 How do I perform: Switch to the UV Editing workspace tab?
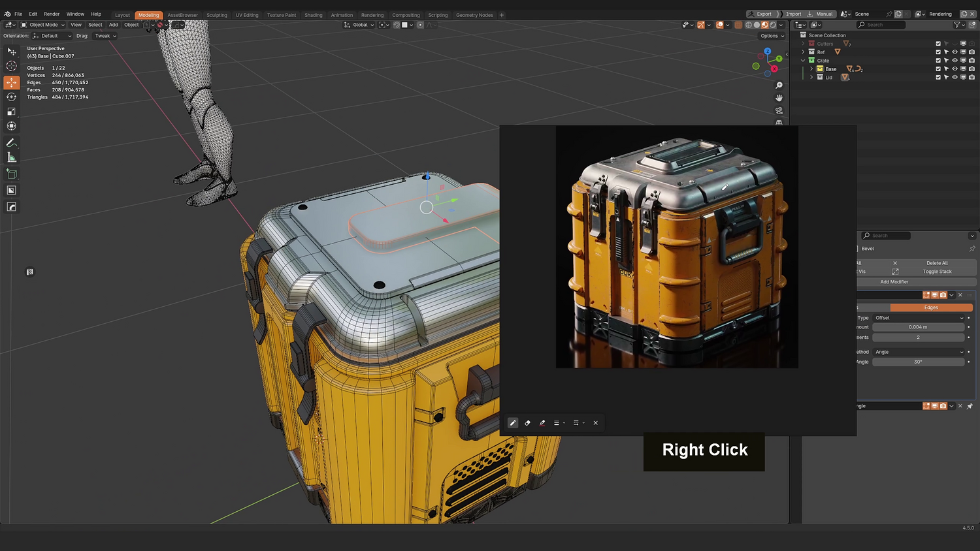pos(247,15)
